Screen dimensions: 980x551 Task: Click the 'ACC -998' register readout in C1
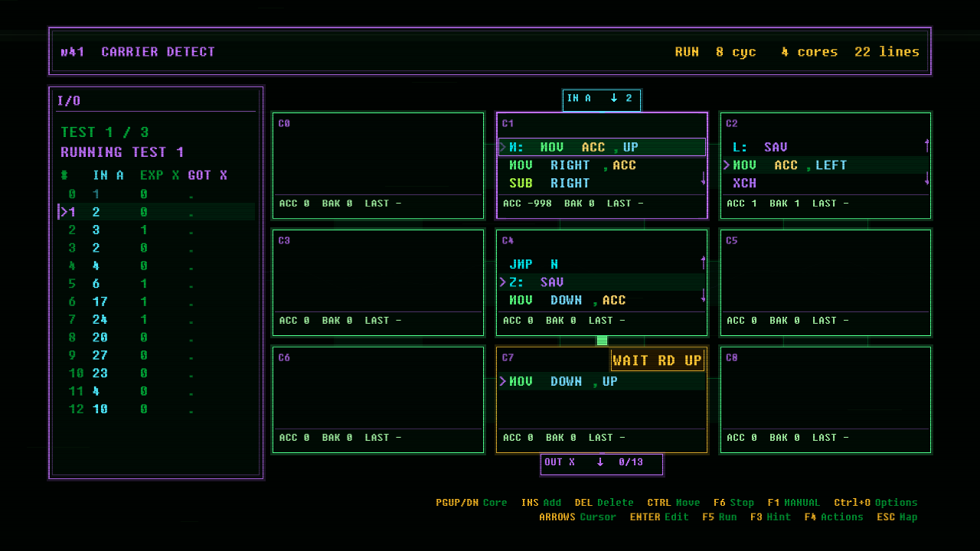[528, 204]
